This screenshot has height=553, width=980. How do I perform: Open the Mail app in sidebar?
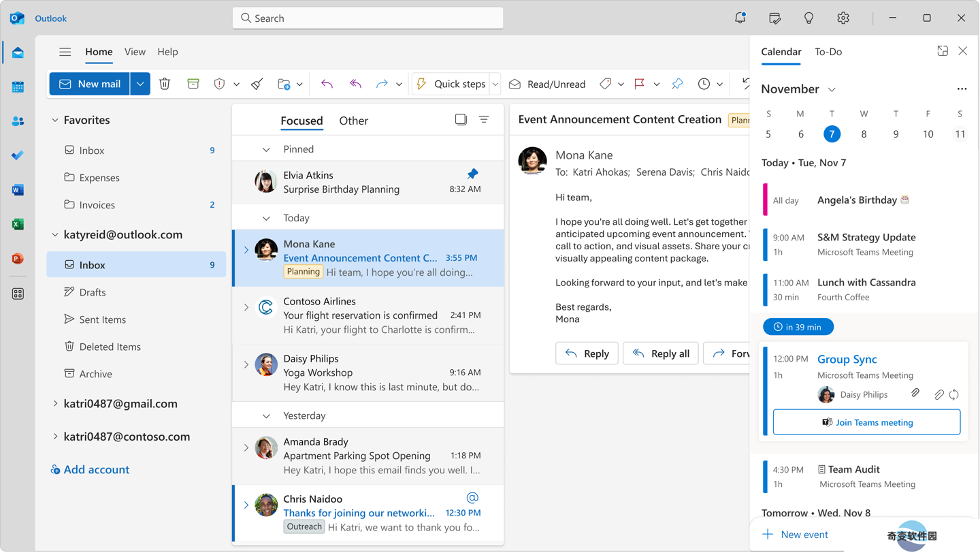18,52
